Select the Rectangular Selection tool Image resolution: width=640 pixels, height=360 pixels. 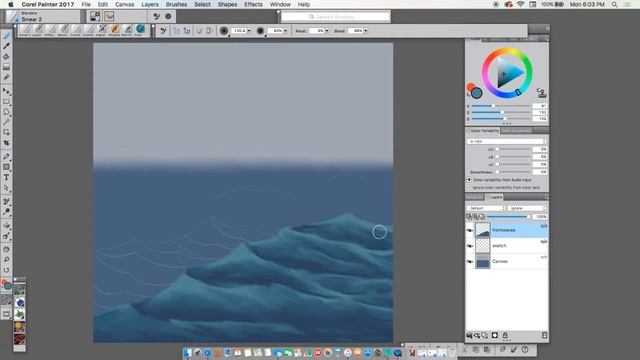tap(6, 101)
